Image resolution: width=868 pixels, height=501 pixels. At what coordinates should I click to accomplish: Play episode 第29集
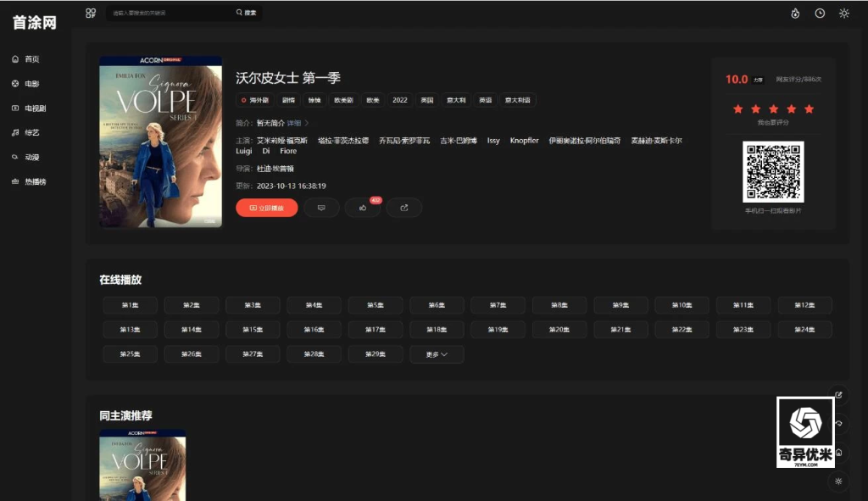coord(376,353)
